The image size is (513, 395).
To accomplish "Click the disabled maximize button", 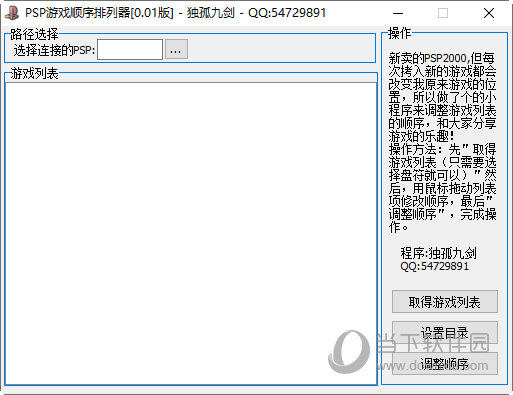I will (443, 13).
